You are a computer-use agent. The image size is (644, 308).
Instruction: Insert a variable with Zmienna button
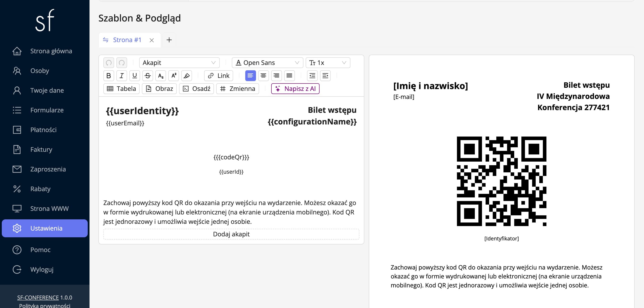click(237, 88)
